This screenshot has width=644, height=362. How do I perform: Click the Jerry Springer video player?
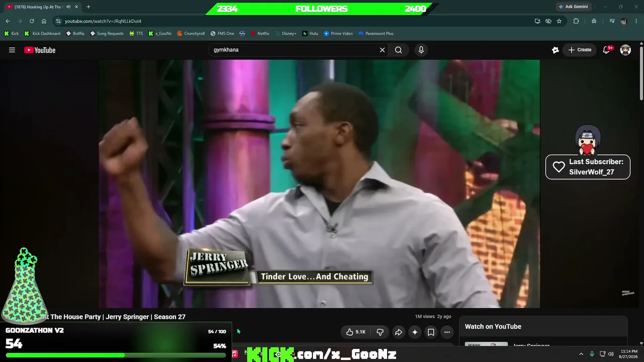pyautogui.click(x=319, y=184)
